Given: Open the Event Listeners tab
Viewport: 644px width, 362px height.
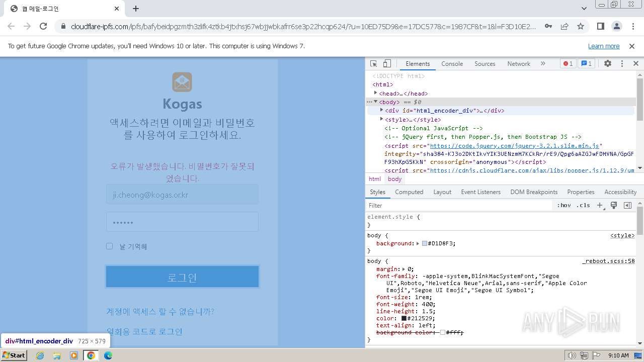Looking at the screenshot, I should [480, 192].
